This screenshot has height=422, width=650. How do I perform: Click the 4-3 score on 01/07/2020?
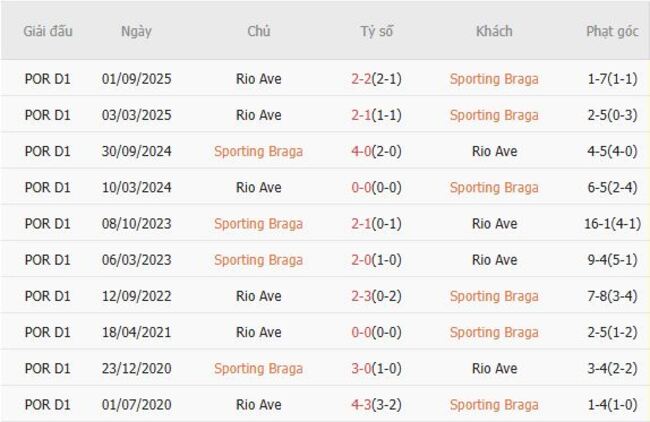[363, 404]
